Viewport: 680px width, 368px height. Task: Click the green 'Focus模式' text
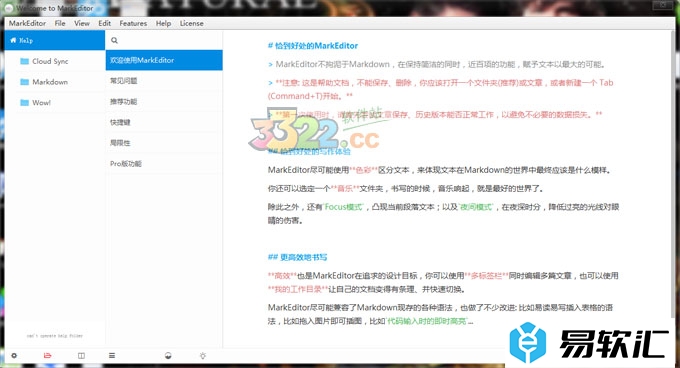tap(343, 207)
